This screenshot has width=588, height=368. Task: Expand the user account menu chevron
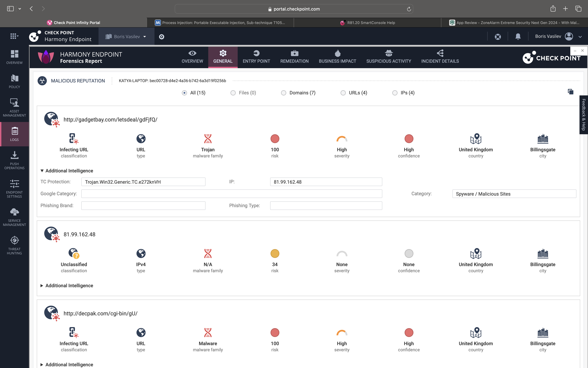[x=580, y=37]
